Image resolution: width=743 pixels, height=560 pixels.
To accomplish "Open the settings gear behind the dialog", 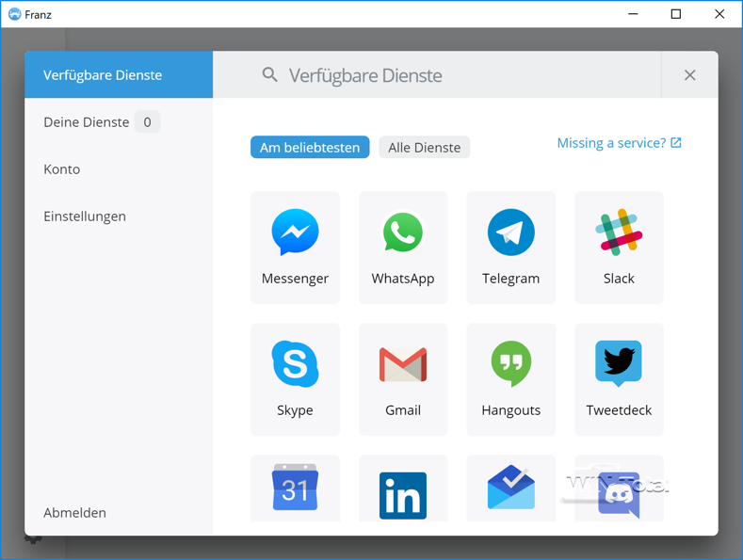I will tap(33, 539).
